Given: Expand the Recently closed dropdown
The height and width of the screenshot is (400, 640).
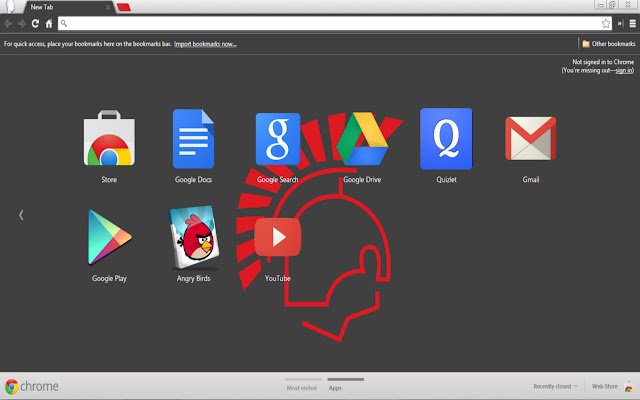Looking at the screenshot, I should 555,386.
